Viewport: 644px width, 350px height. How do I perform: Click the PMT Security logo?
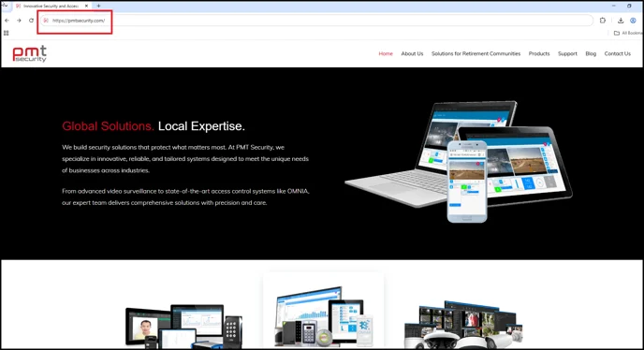coord(30,54)
